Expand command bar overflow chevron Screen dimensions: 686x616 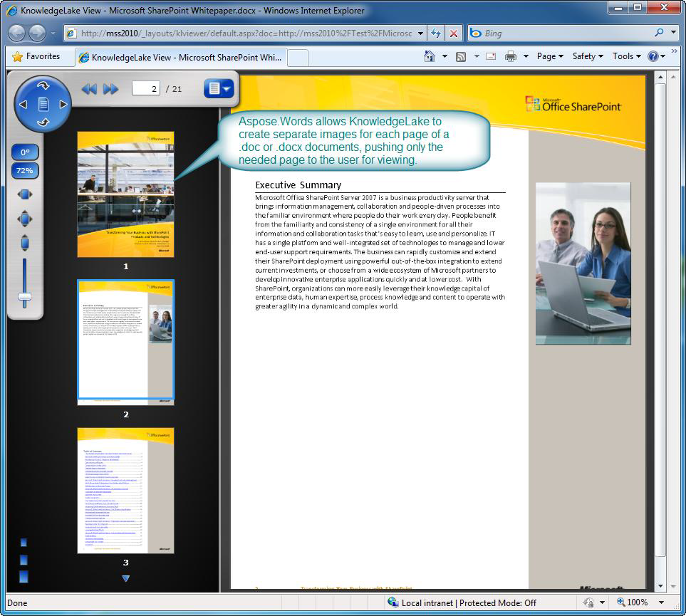point(674,51)
